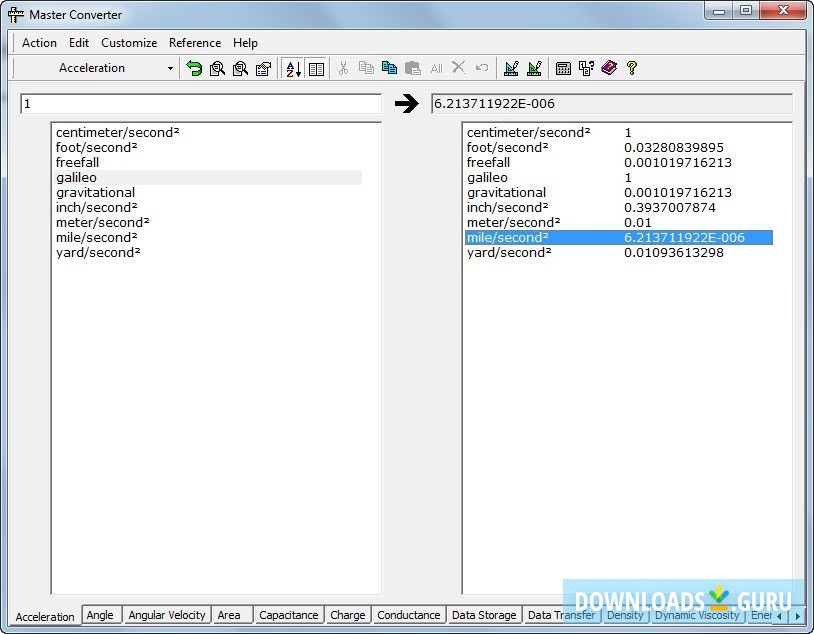Select meter/second² row with value 0.01
Image resolution: width=814 pixels, height=634 pixels.
coord(619,223)
